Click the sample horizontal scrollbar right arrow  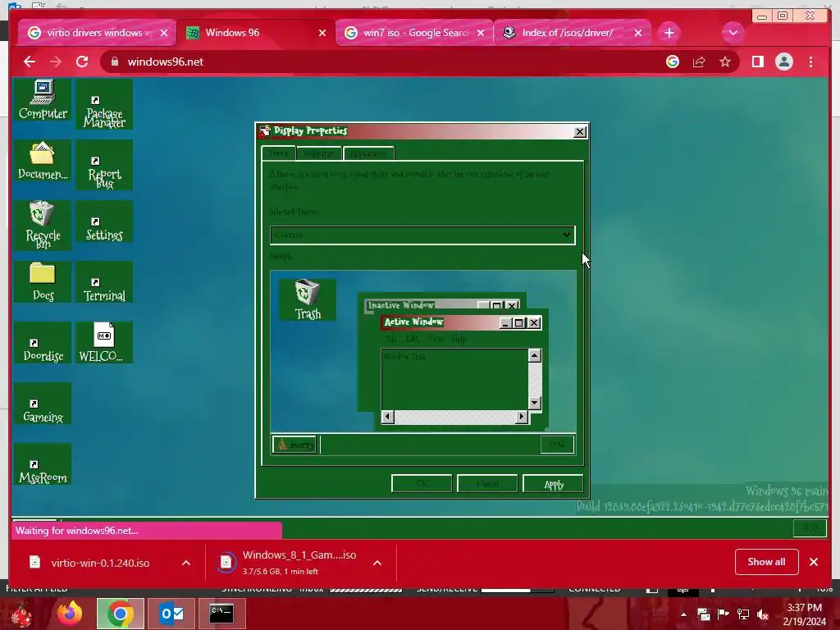coord(521,417)
